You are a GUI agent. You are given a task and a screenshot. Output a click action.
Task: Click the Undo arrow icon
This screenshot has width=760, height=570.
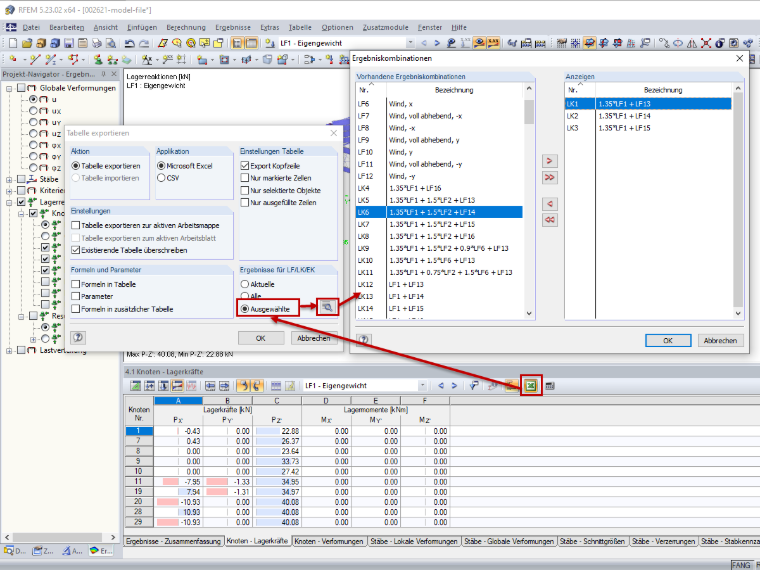129,43
